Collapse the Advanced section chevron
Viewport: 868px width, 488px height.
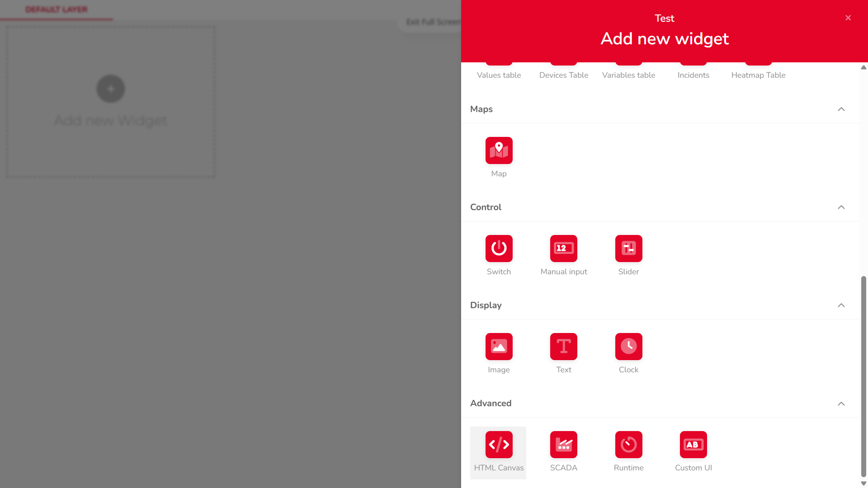click(841, 404)
